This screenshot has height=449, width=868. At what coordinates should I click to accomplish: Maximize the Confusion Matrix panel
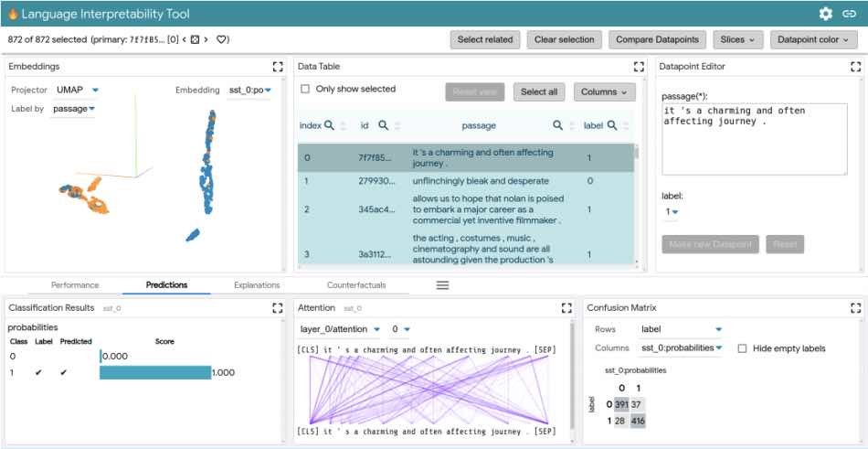tap(855, 308)
